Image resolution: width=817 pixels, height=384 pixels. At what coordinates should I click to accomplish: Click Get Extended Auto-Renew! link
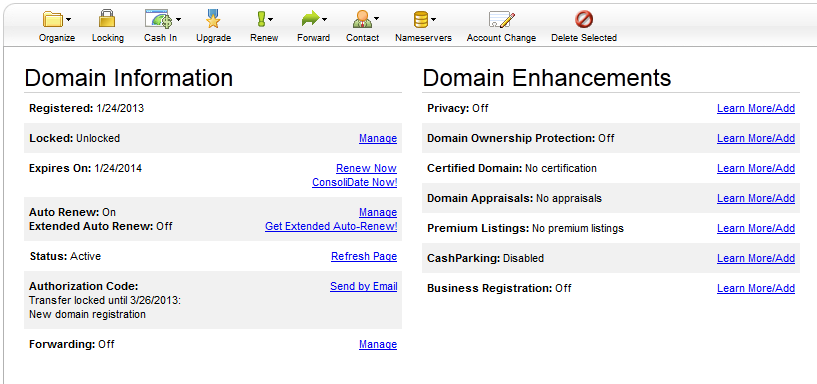(331, 227)
